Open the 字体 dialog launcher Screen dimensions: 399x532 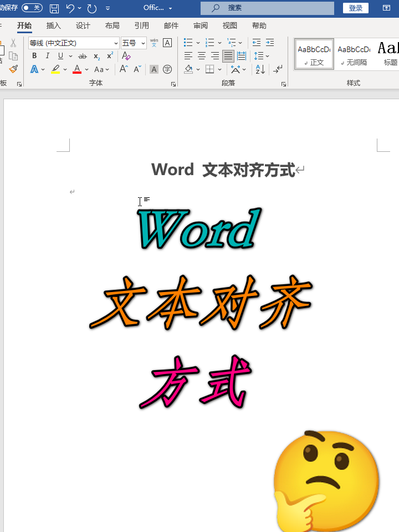173,84
